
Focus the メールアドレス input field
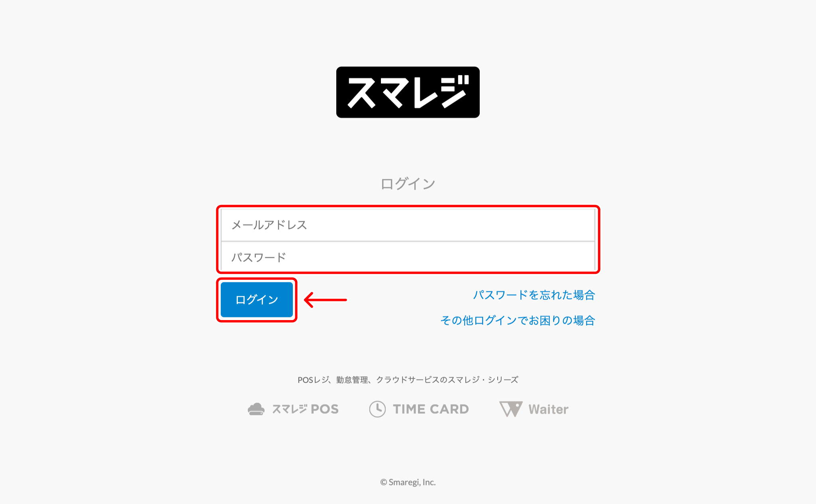tap(408, 225)
